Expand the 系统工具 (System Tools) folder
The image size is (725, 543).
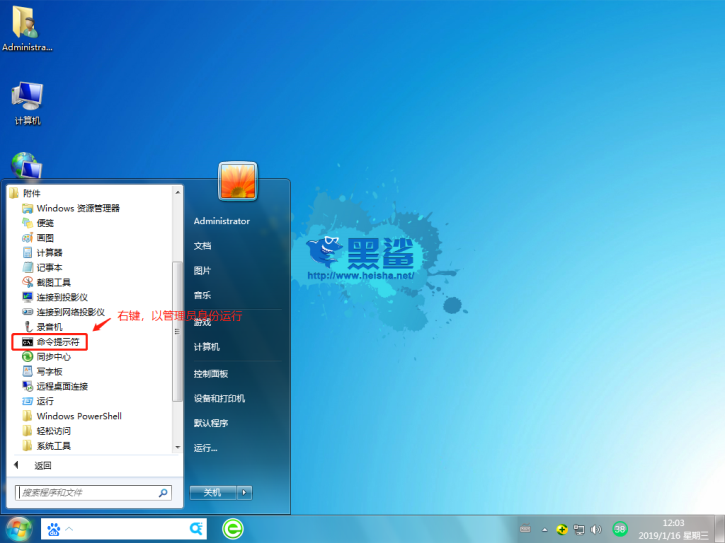(x=53, y=446)
